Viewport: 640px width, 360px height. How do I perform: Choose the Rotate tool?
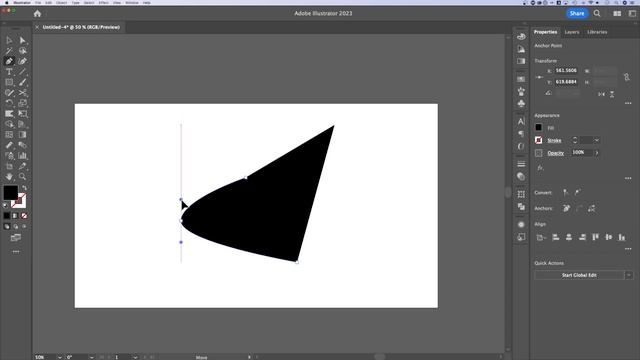(x=9, y=103)
